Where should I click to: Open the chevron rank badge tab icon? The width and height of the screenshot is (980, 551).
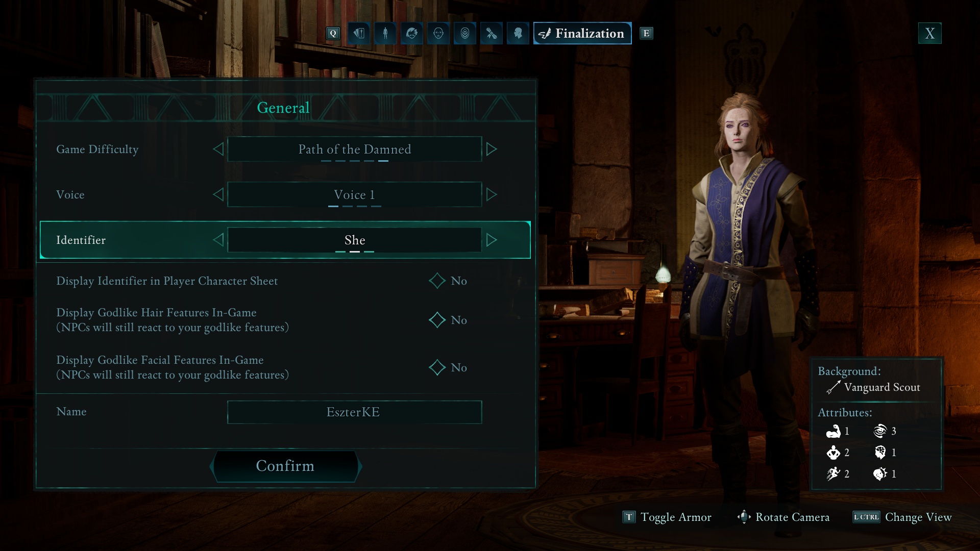click(x=465, y=33)
